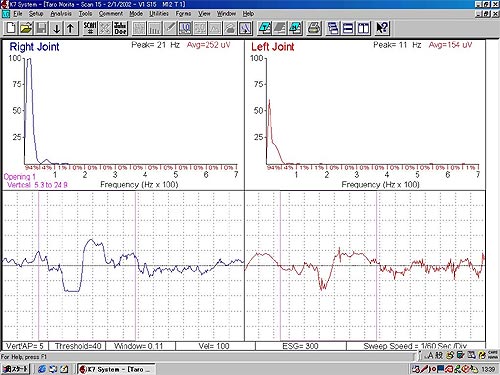500x375 pixels.
Task: Click the Start button on taskbar
Action: (x=15, y=369)
